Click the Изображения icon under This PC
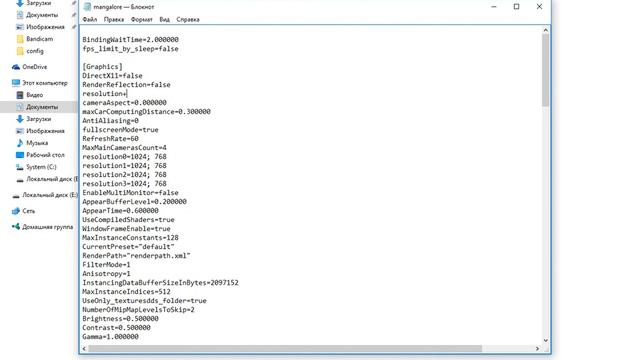 [x=20, y=131]
